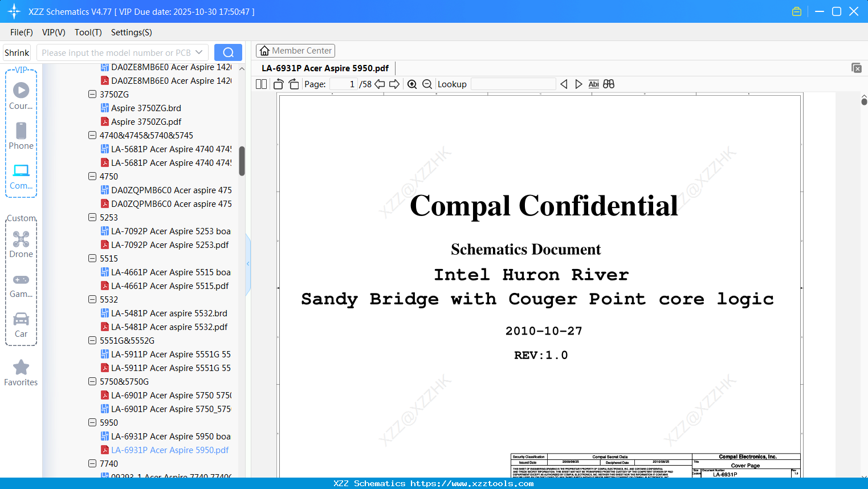This screenshot has width=868, height=489.
Task: Open Aspire 3750ZG.pdf file
Action: tap(141, 121)
